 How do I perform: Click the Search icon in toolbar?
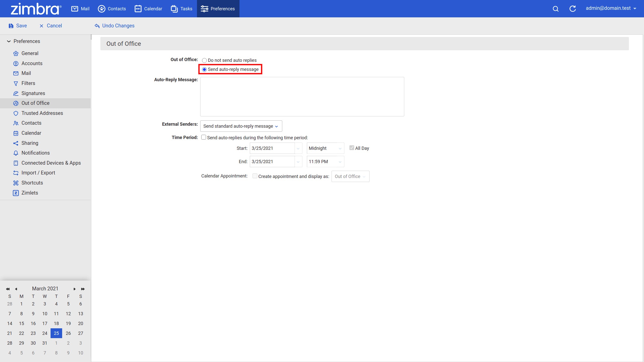point(555,8)
